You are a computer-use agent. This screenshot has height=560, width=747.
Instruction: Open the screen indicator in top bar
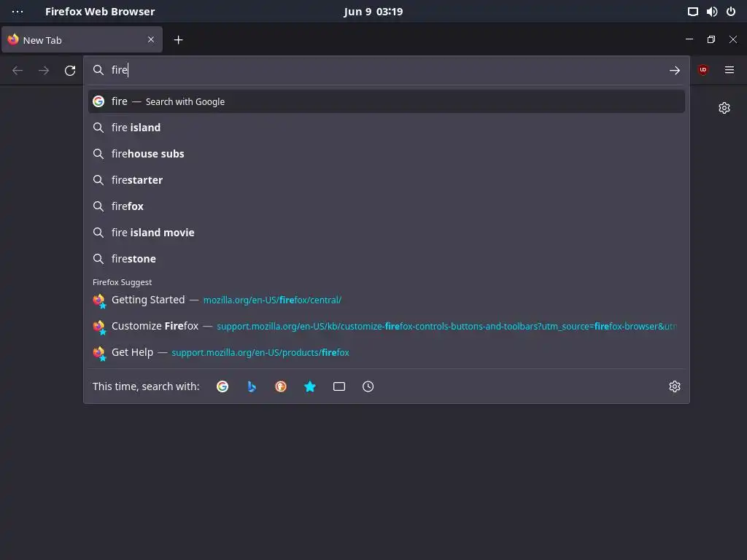tap(693, 12)
